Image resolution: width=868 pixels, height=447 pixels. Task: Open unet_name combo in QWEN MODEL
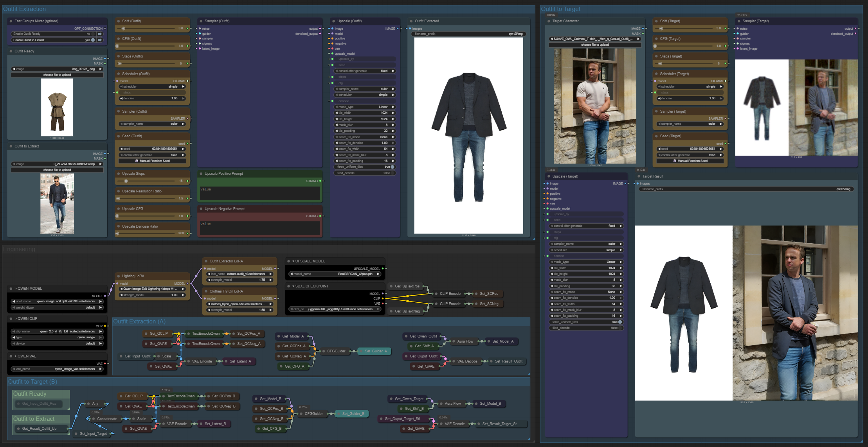click(x=57, y=302)
